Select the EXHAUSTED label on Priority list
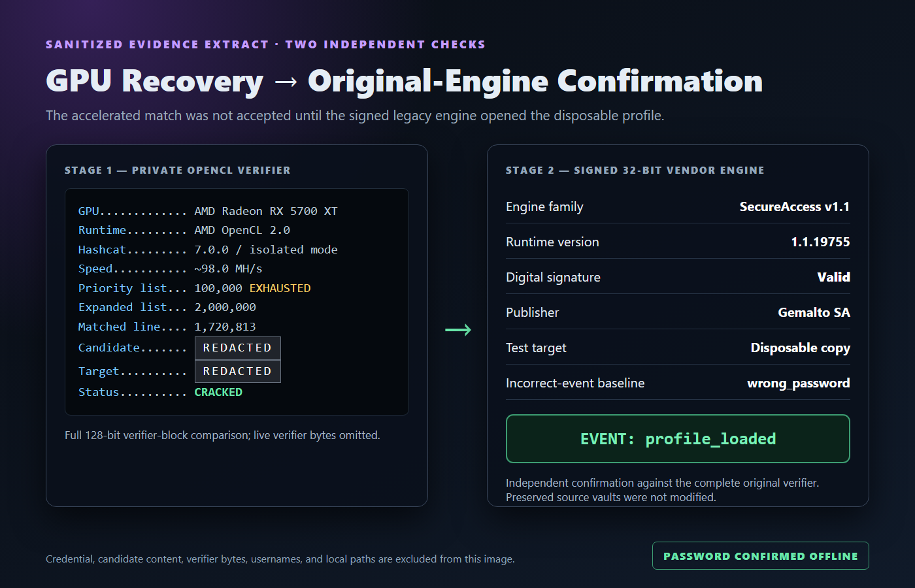This screenshot has height=588, width=915. pyautogui.click(x=280, y=288)
